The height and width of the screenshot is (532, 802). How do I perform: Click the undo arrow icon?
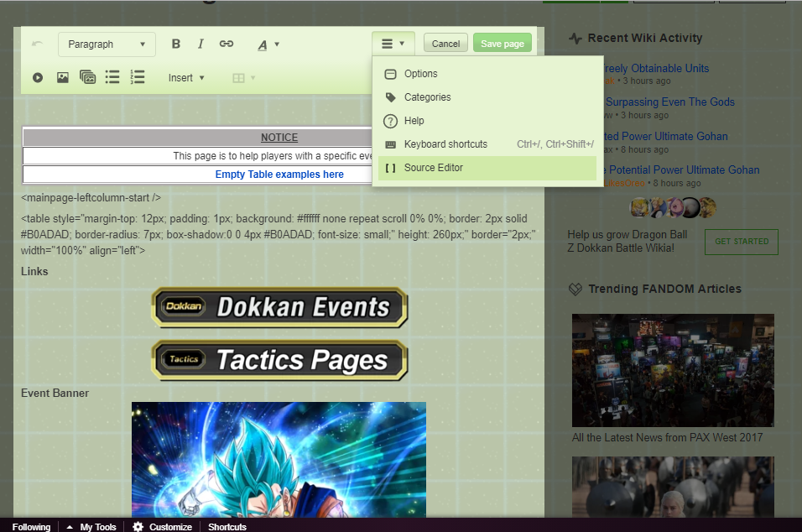(38, 44)
